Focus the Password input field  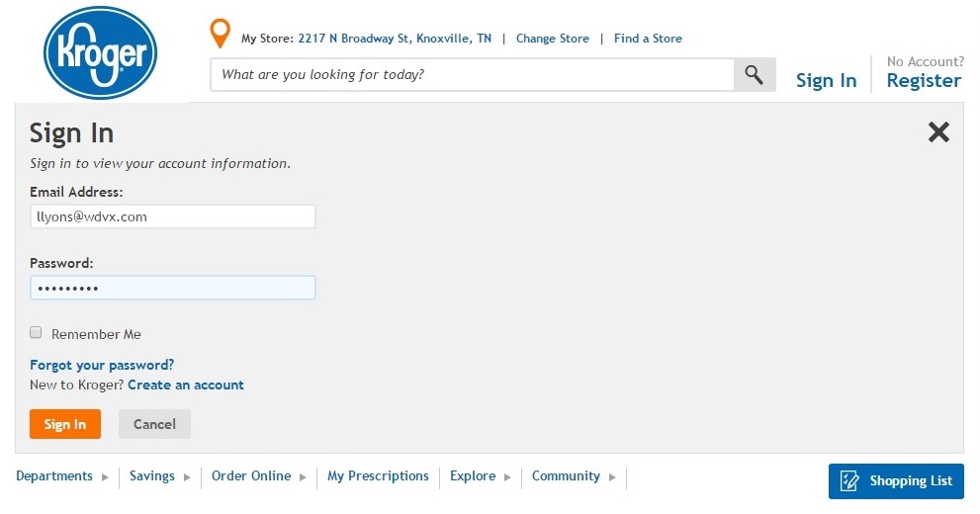click(x=173, y=288)
